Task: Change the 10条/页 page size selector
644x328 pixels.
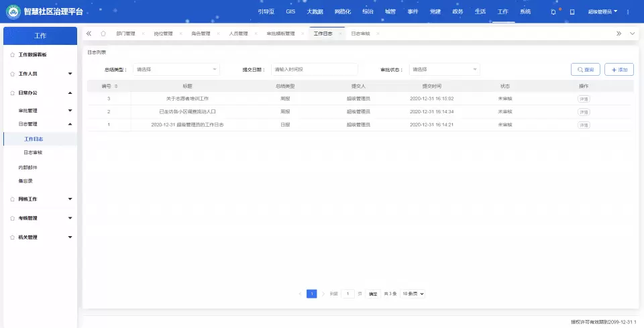Action: [x=413, y=294]
